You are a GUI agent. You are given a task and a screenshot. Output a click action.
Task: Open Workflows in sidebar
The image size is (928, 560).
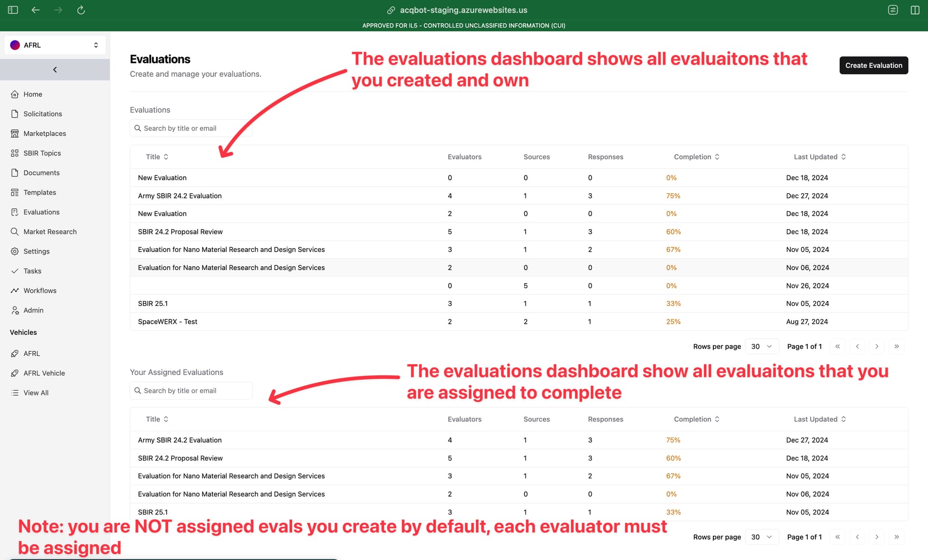coord(40,290)
